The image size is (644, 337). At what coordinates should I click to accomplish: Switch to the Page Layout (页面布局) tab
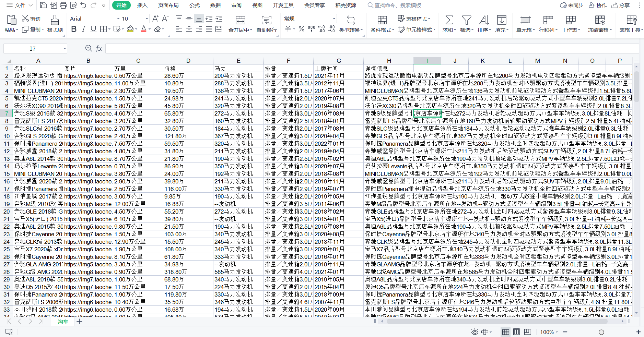(168, 5)
